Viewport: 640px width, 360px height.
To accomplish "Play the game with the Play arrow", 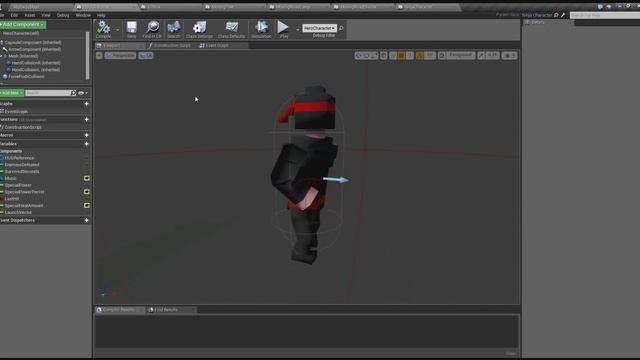I will (283, 29).
